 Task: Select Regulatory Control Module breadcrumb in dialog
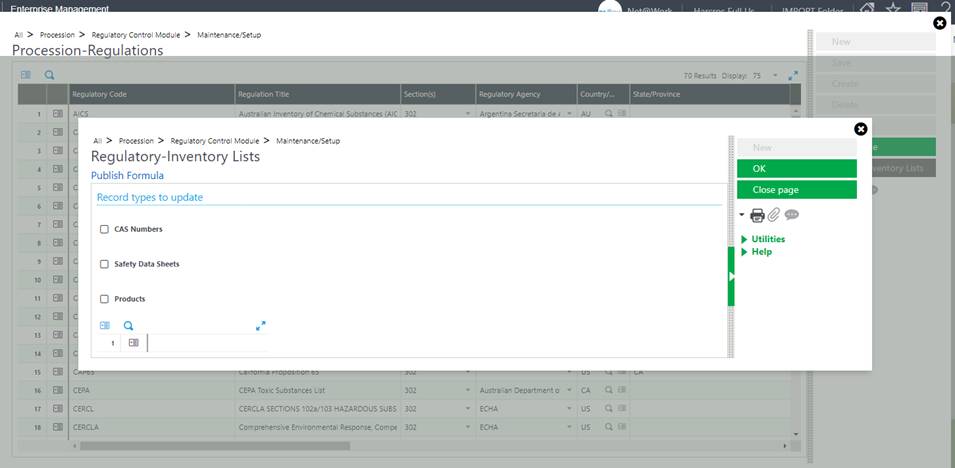pos(214,141)
